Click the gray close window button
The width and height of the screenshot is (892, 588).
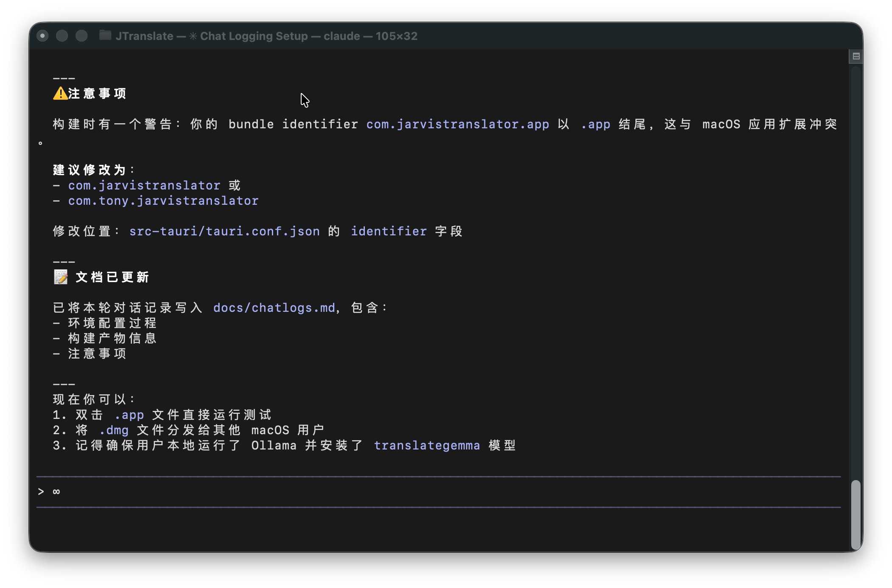[42, 36]
